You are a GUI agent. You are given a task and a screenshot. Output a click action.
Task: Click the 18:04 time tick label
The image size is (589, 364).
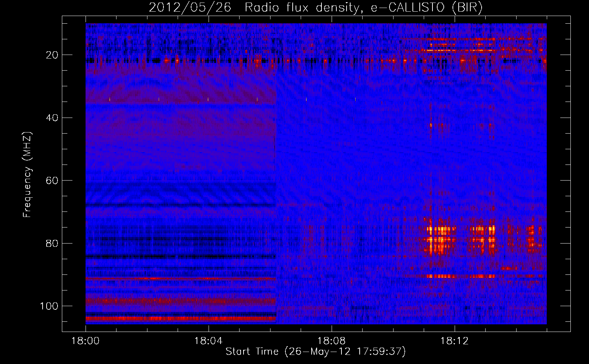point(208,341)
